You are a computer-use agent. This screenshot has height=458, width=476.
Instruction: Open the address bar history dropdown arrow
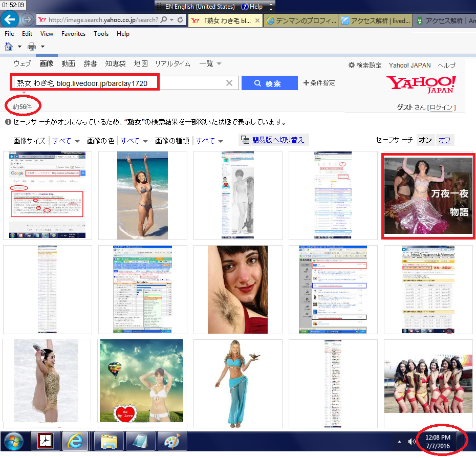172,20
